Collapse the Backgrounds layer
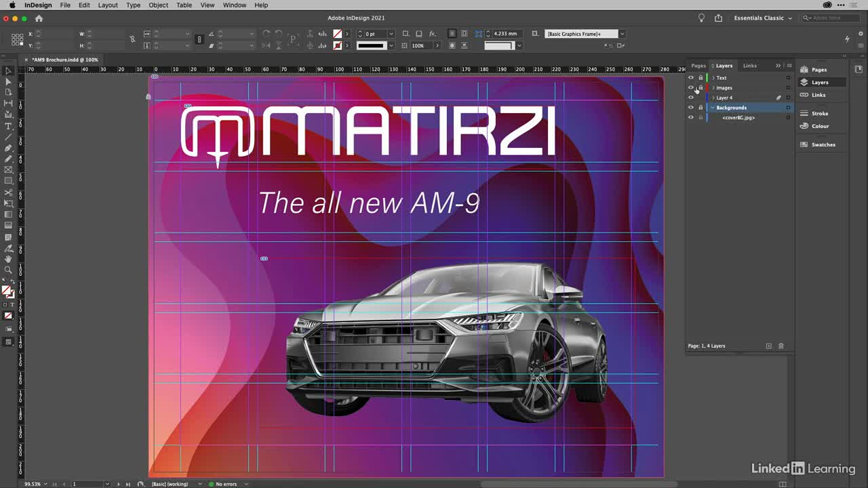Viewport: 868px width, 488px height. [713, 108]
